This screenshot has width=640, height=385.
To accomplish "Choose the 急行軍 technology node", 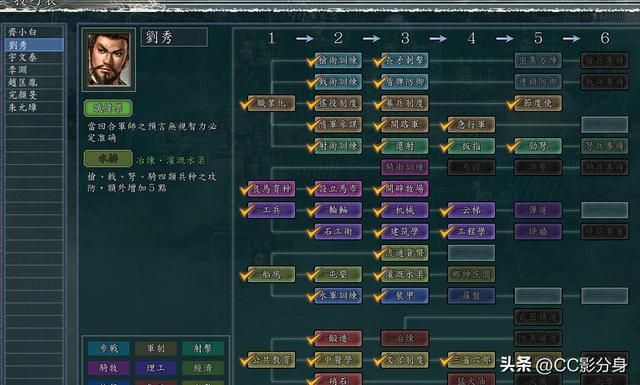I will [x=471, y=125].
